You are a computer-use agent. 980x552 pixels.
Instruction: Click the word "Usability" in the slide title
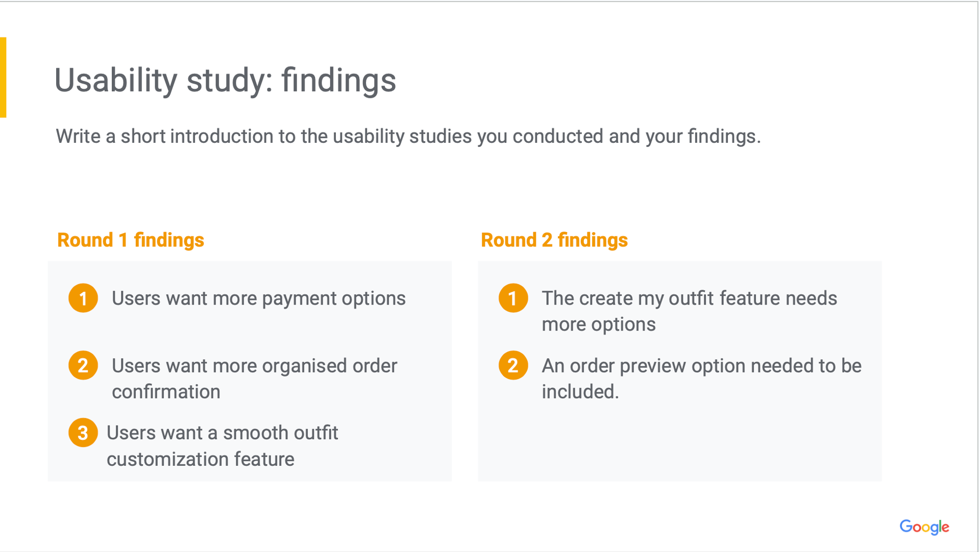pos(116,81)
